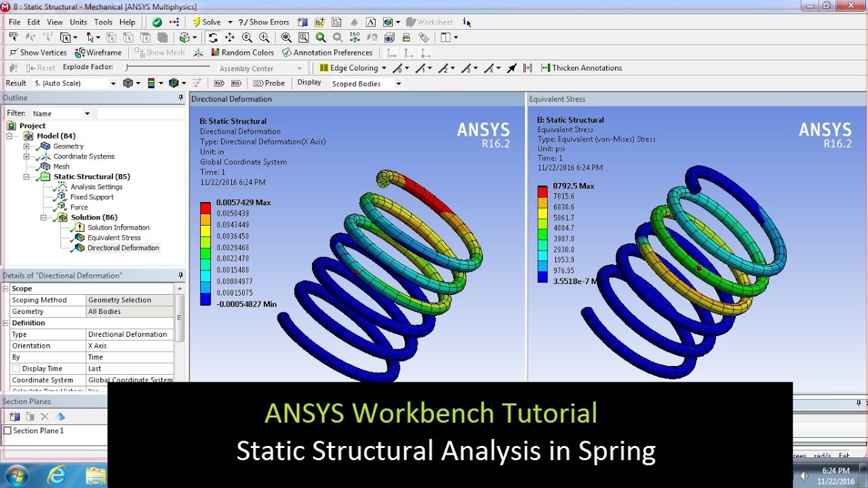868x488 pixels.
Task: Click the blue Min color in stress legend
Action: (542, 276)
